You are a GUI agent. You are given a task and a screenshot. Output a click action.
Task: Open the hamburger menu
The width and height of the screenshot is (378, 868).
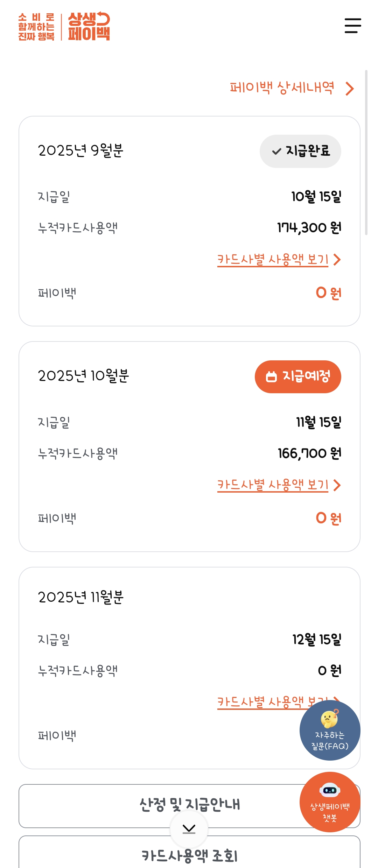[x=352, y=26]
